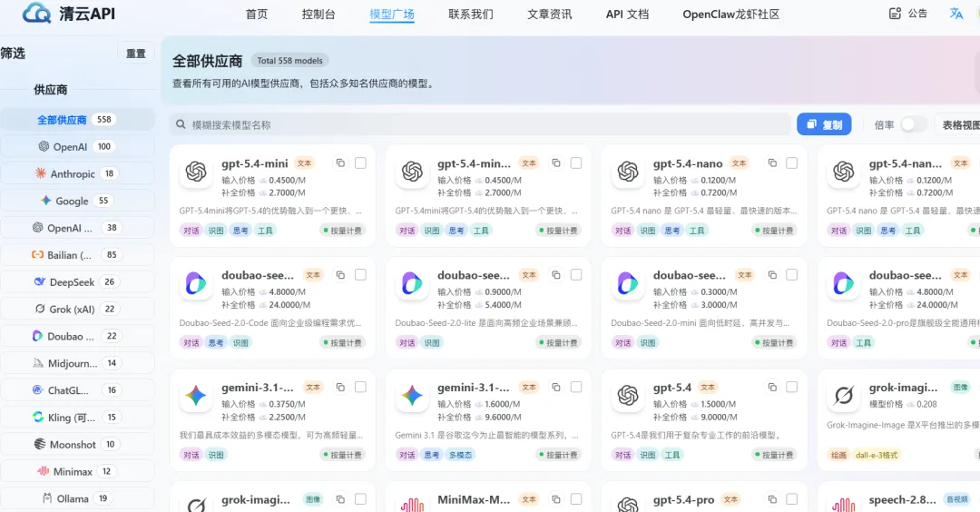Check the gpt-5.4-nano card checkbox
Screen dimensions: 980x512
coord(792,163)
